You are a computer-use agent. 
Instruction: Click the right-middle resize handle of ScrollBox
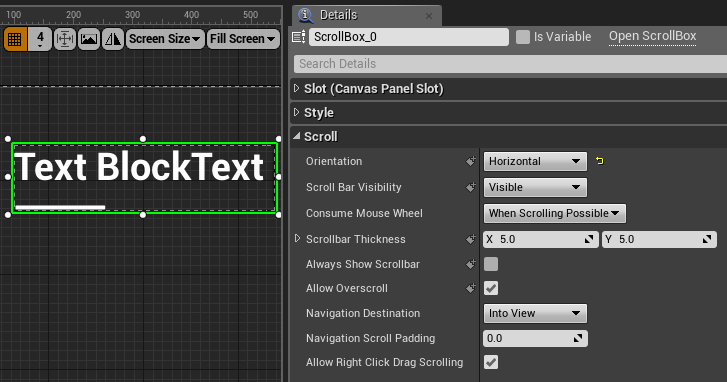[x=278, y=177]
